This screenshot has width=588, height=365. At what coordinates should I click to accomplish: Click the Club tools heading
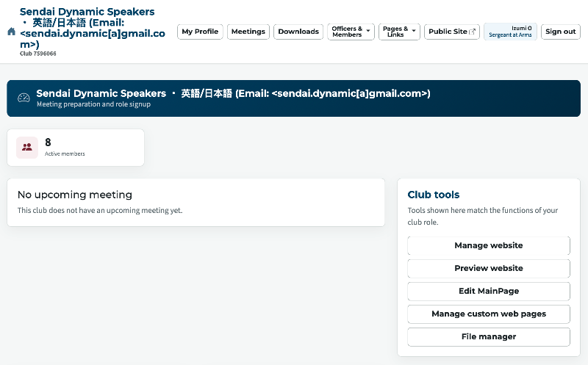tap(434, 195)
